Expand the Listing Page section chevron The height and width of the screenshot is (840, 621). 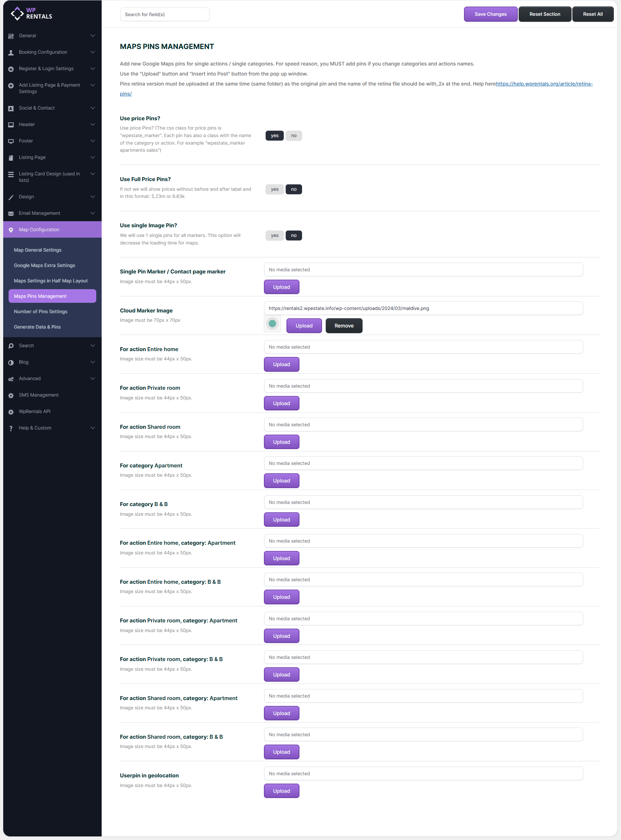pyautogui.click(x=92, y=157)
